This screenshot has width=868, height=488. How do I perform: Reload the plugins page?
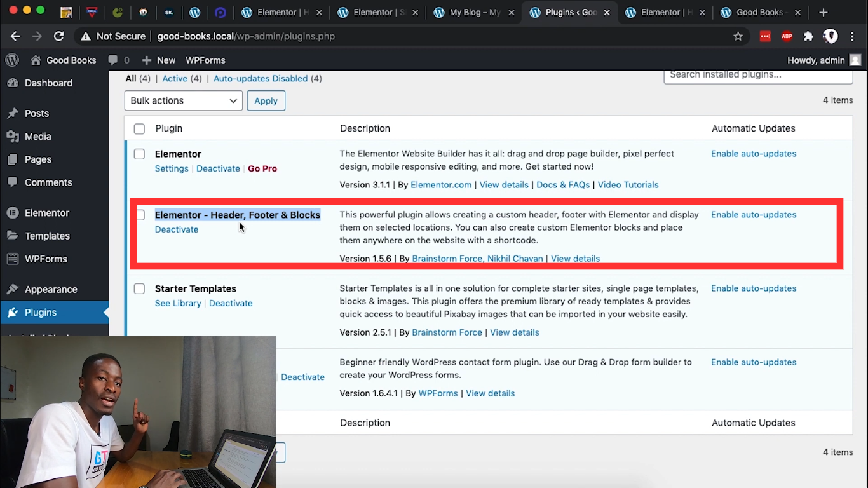point(58,36)
